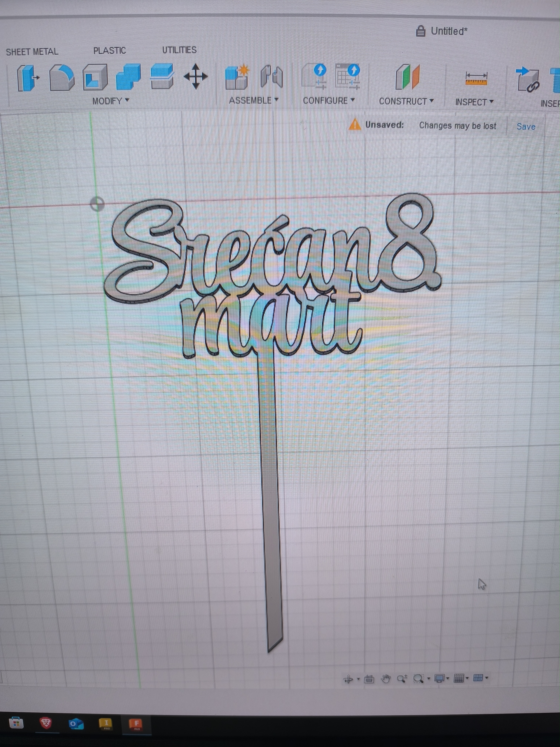Open the CONSTRUCT dropdown menu
This screenshot has height=747, width=560.
tap(406, 101)
